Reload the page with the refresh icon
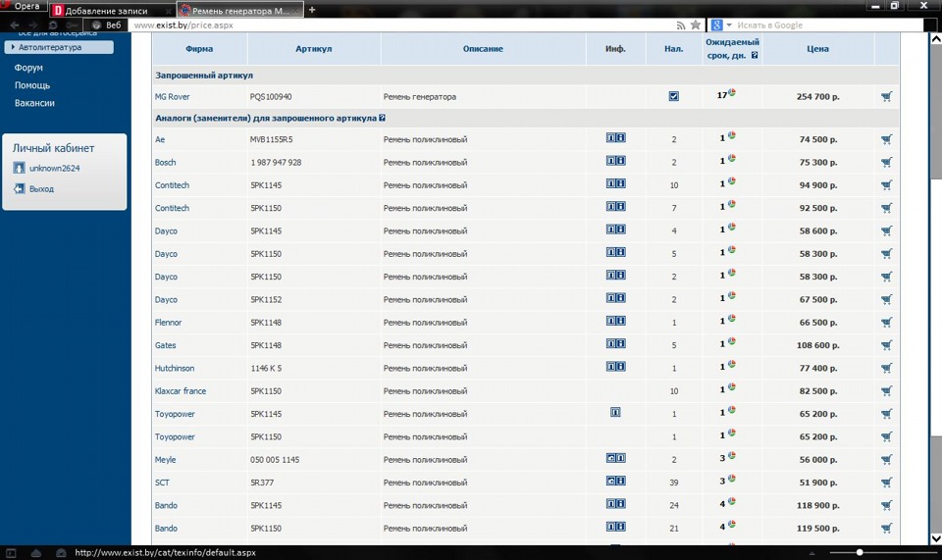Screen dimensions: 942x560 click(53, 25)
